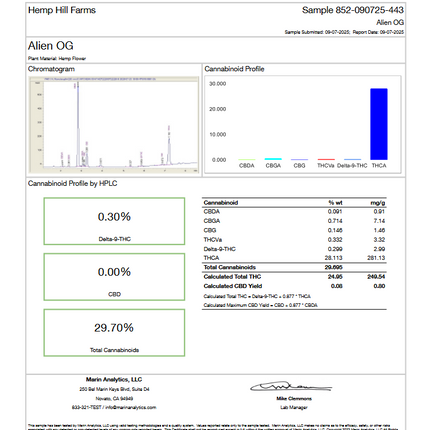The height and width of the screenshot is (430, 430).
Task: Click the red THCVa bar in chart
Action: [326, 159]
